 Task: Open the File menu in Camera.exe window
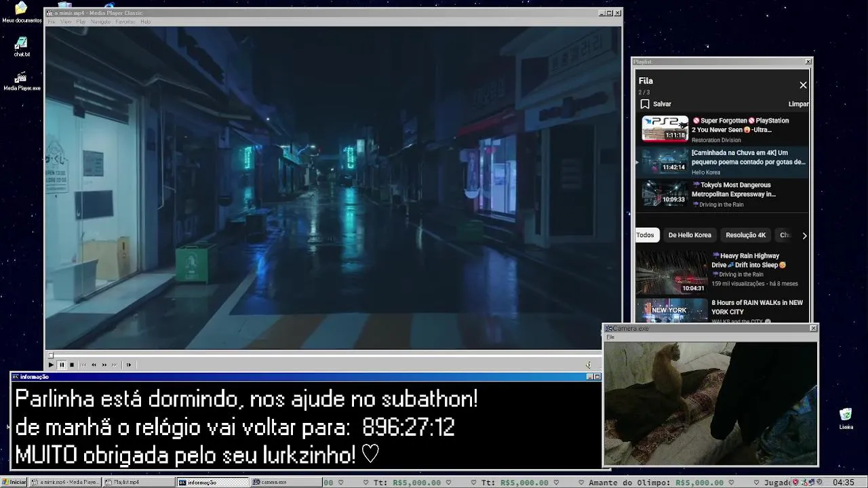pos(610,337)
